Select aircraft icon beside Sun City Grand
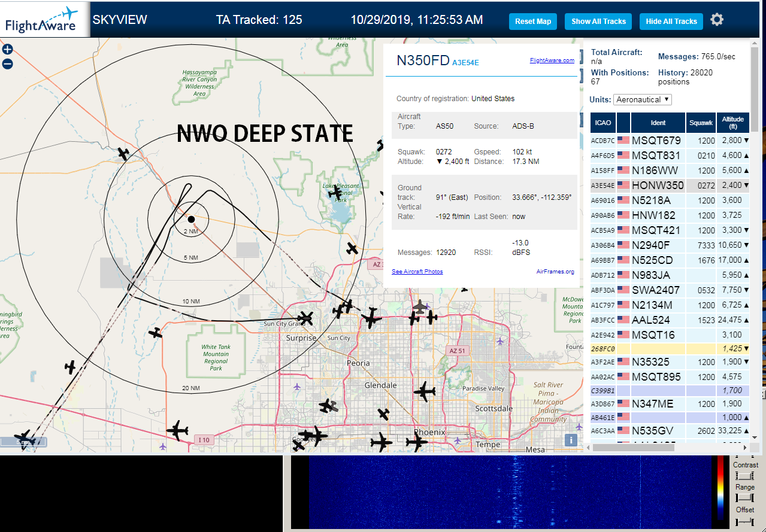Screen dimensions: 766x532 pyautogui.click(x=306, y=318)
